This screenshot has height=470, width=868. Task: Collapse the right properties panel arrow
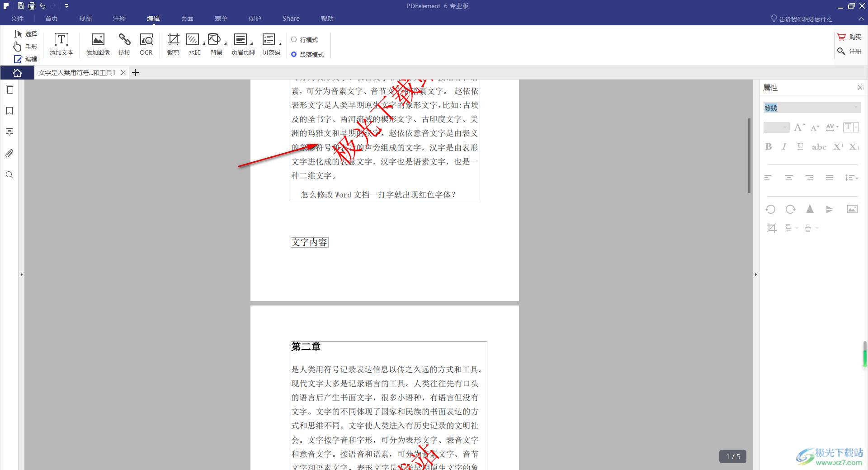point(755,274)
